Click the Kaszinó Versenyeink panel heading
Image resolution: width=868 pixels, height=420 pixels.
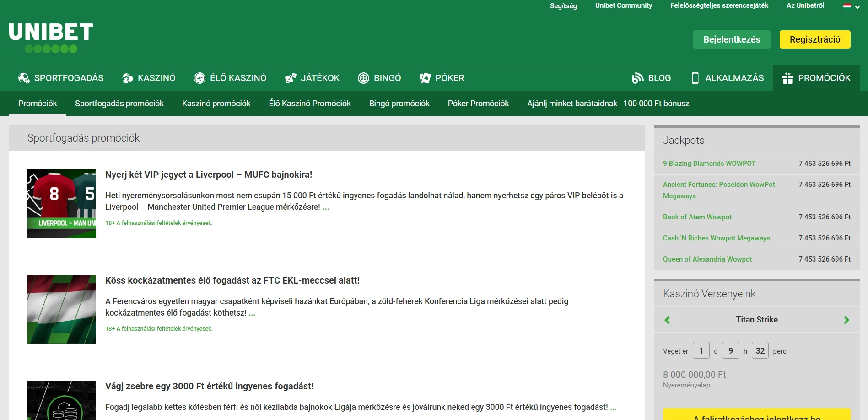tap(709, 294)
